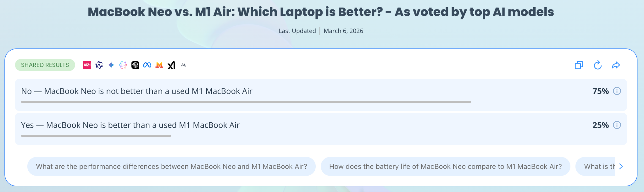Click the Meta infinity logo
Viewport: 644px width, 192px height.
pos(147,65)
